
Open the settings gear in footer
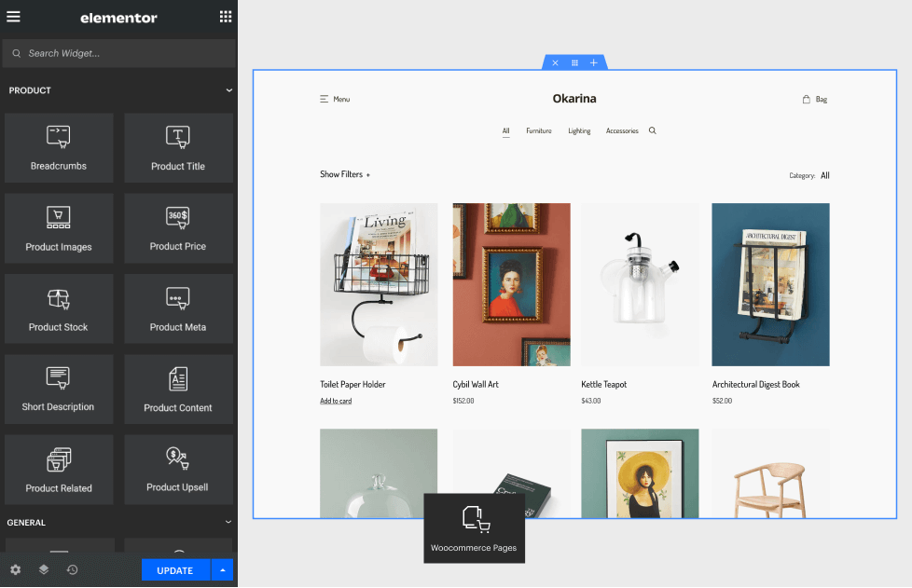pyautogui.click(x=15, y=569)
